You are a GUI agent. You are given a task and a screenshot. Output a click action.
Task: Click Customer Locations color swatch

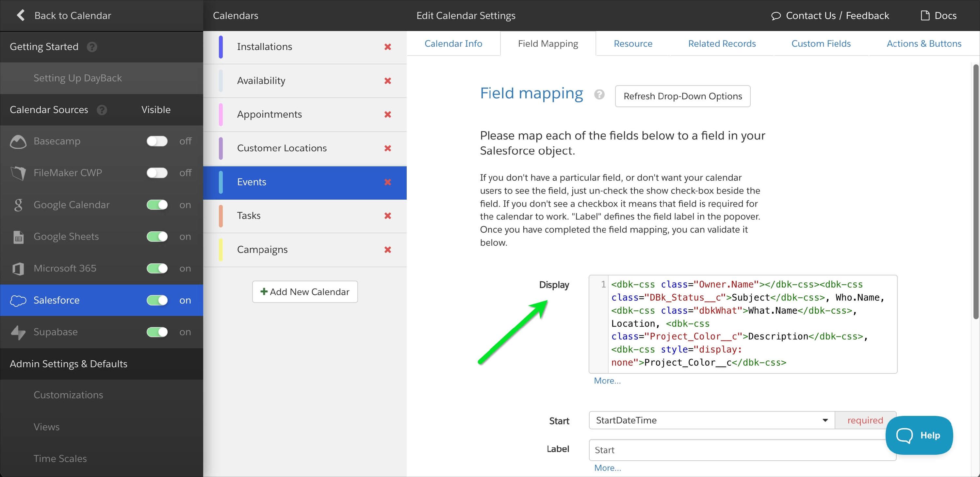point(220,148)
